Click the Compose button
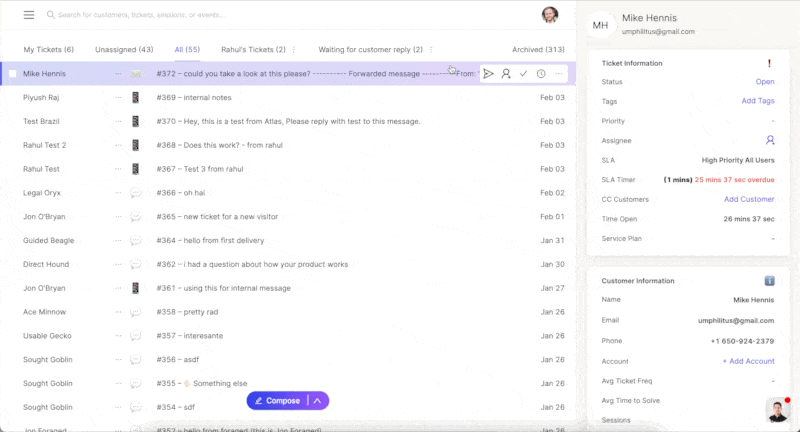The width and height of the screenshot is (800, 432). pyautogui.click(x=278, y=401)
